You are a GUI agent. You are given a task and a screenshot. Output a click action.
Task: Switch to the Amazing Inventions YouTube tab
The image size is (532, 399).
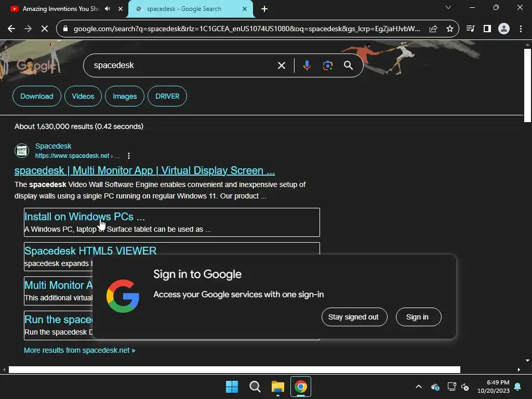coord(61,9)
